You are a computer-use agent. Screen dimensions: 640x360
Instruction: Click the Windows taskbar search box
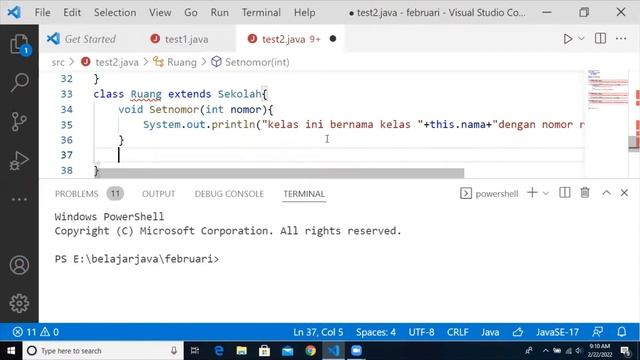[103, 351]
